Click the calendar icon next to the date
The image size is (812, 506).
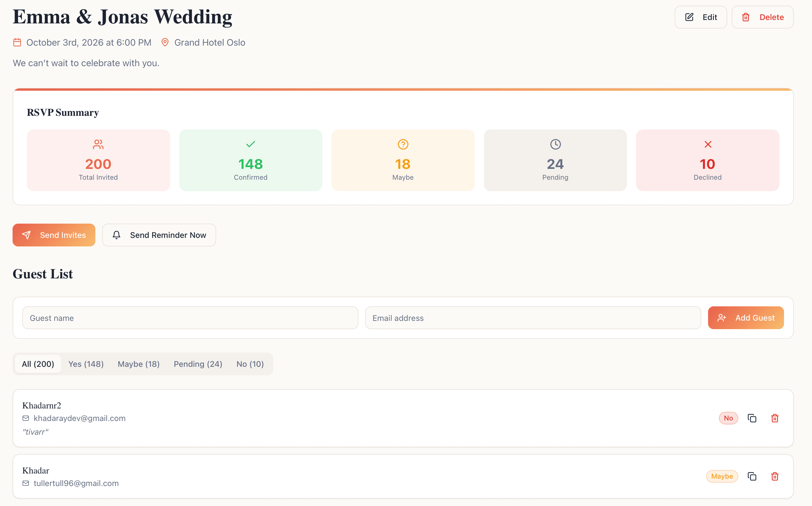click(x=17, y=42)
